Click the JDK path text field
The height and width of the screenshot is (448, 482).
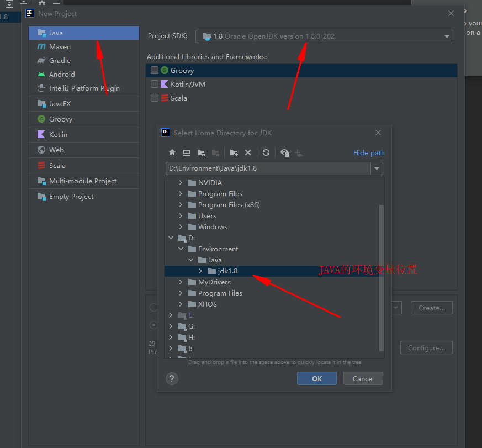point(268,168)
